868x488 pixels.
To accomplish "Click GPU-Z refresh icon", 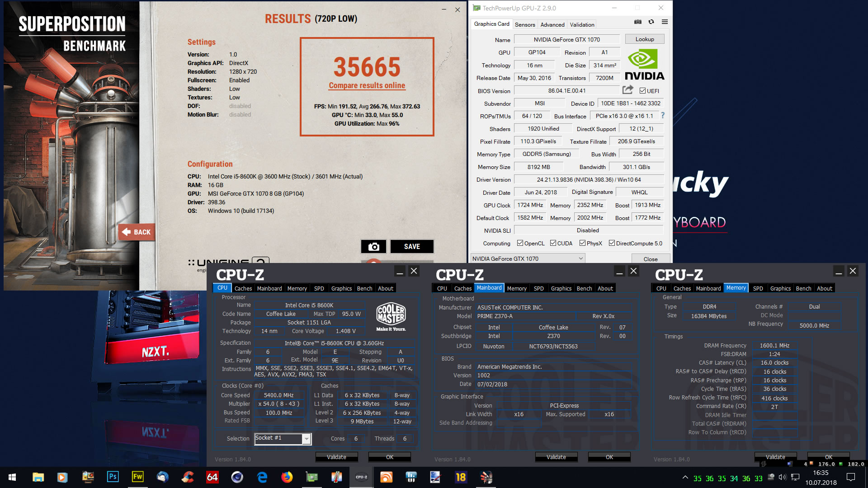I will coord(651,22).
